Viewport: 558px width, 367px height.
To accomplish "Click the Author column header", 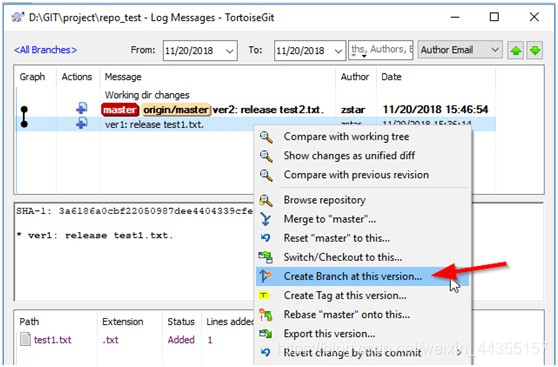I will coord(355,77).
